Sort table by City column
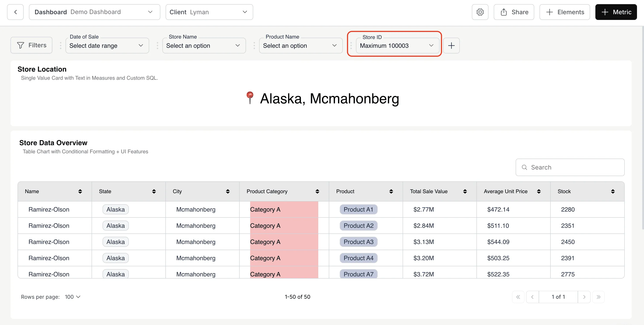Image resolution: width=644 pixels, height=325 pixels. coord(228,191)
